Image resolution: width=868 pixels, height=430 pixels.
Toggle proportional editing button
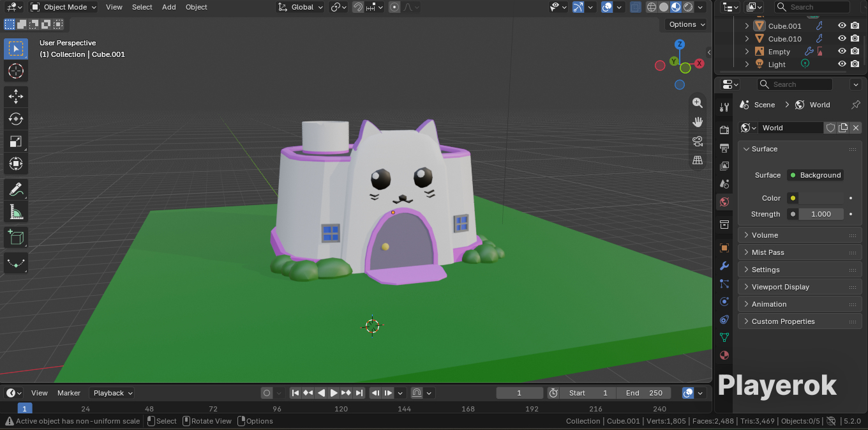[394, 7]
